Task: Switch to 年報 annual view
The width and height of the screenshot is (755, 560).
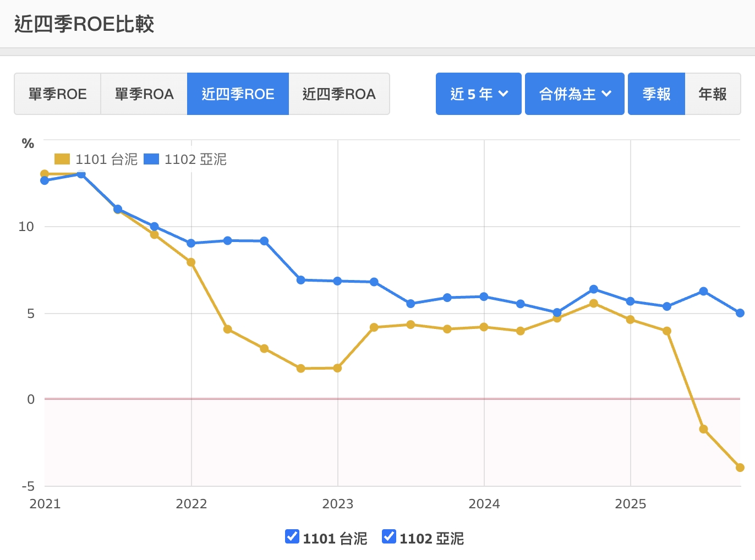Action: (x=713, y=94)
